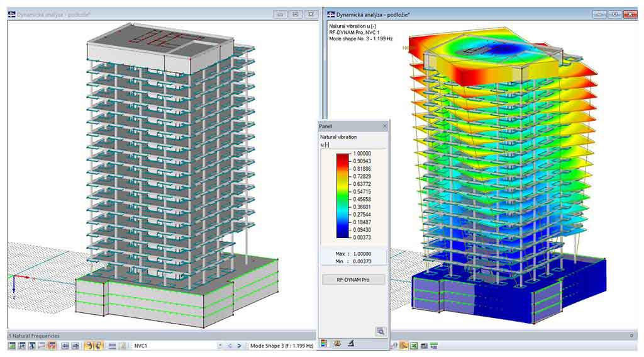
Task: Toggle the highlighted orange results toolbar icon
Action: click(x=403, y=346)
